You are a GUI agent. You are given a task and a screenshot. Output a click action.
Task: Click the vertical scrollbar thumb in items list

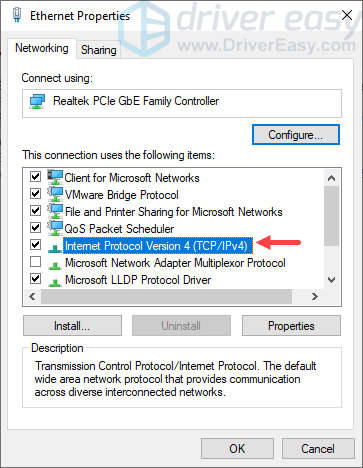(x=331, y=216)
